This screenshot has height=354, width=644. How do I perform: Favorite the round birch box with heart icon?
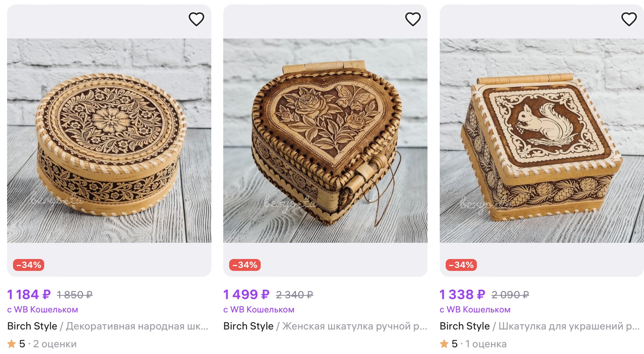click(x=196, y=19)
